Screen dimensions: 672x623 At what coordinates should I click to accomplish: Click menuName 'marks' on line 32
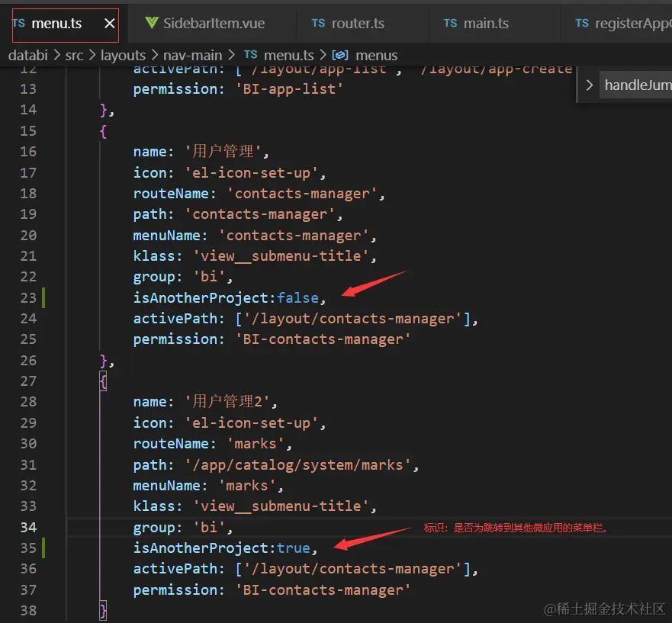[x=247, y=486]
